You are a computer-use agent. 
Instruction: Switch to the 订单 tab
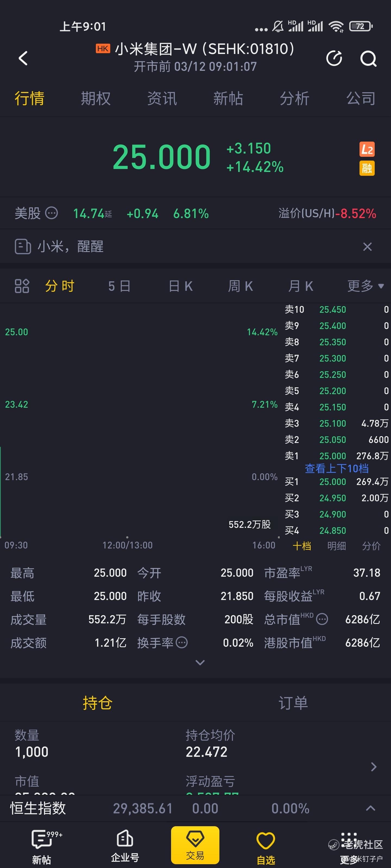pyautogui.click(x=293, y=703)
